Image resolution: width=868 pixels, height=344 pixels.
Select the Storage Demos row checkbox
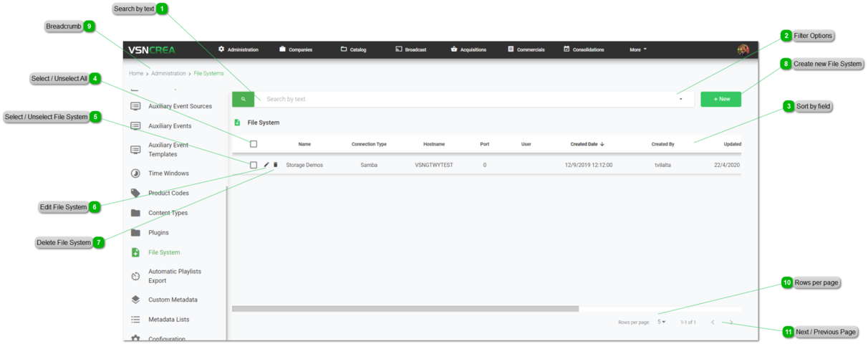(x=254, y=165)
